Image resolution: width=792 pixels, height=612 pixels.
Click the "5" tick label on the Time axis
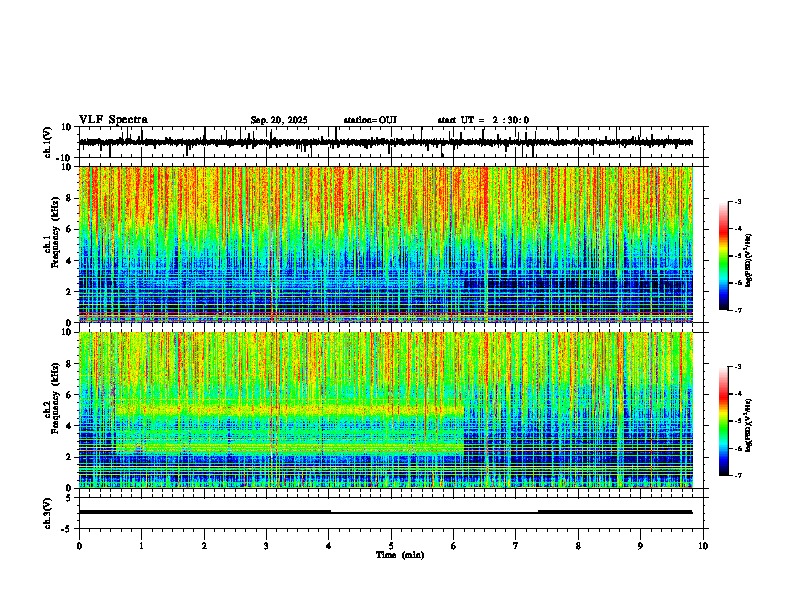(391, 546)
